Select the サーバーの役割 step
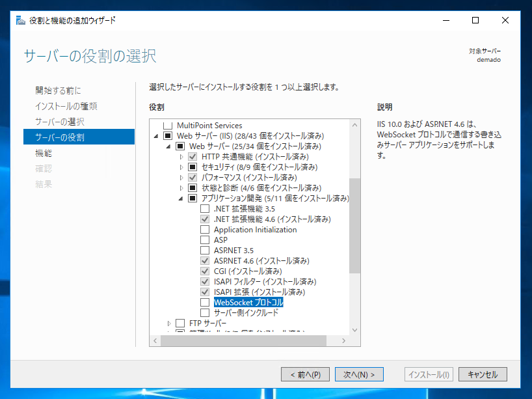 coord(79,137)
